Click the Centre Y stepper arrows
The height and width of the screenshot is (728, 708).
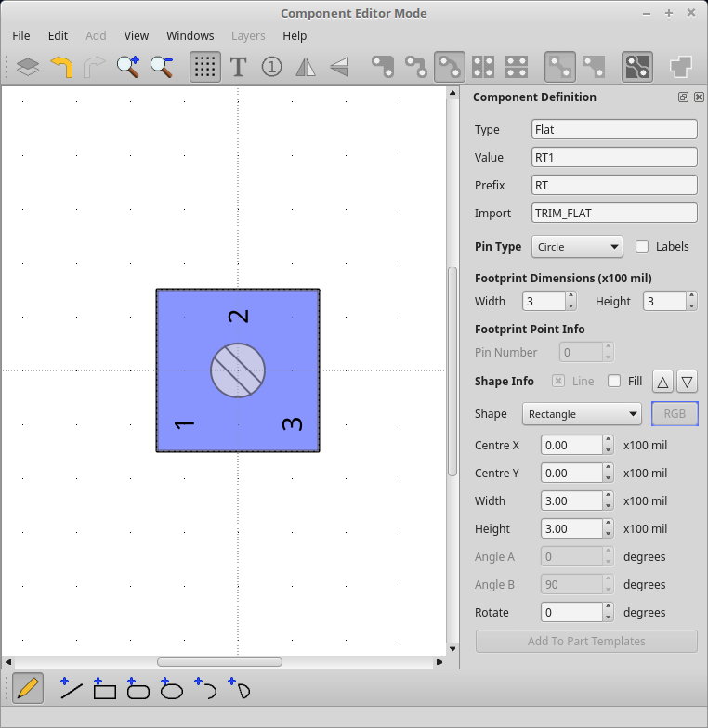click(x=608, y=474)
